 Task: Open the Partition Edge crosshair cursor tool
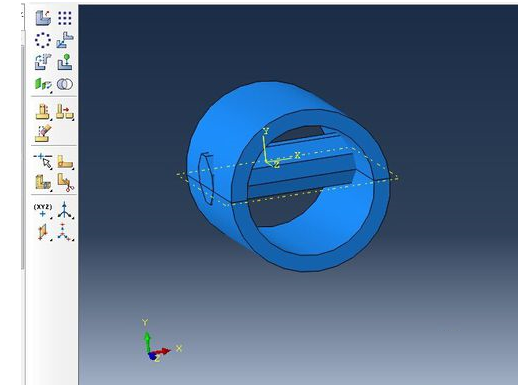(x=43, y=161)
